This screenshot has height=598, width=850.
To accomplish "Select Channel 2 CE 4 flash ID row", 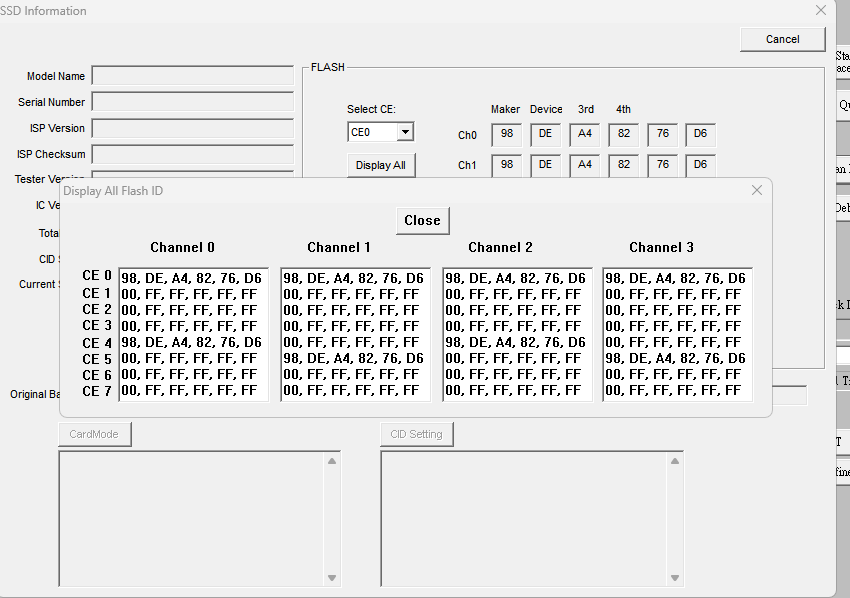I will (517, 342).
